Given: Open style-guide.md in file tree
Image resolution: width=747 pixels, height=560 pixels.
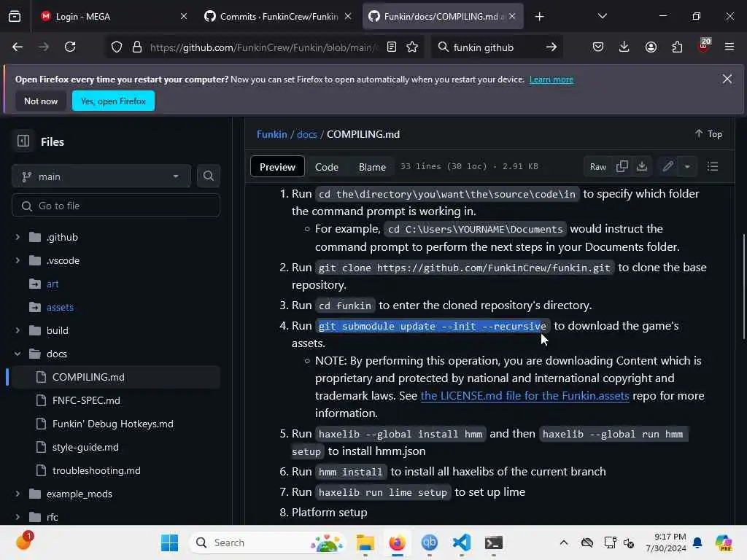Looking at the screenshot, I should pos(85,447).
